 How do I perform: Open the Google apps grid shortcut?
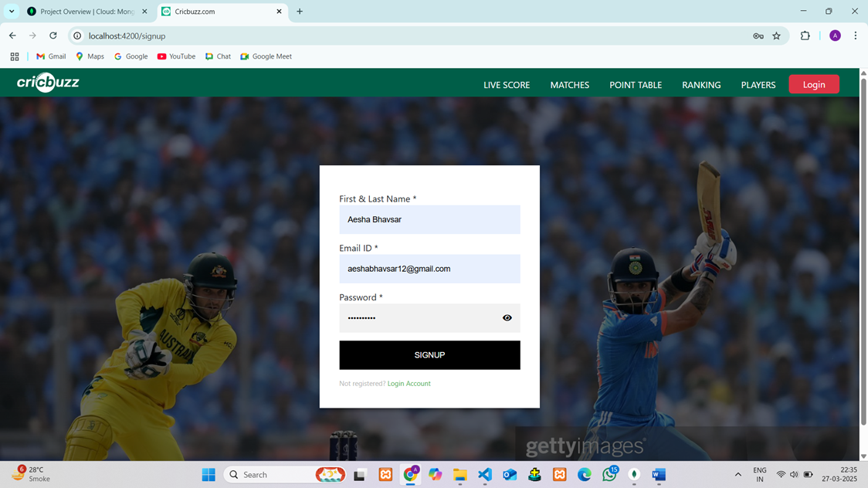tap(15, 56)
